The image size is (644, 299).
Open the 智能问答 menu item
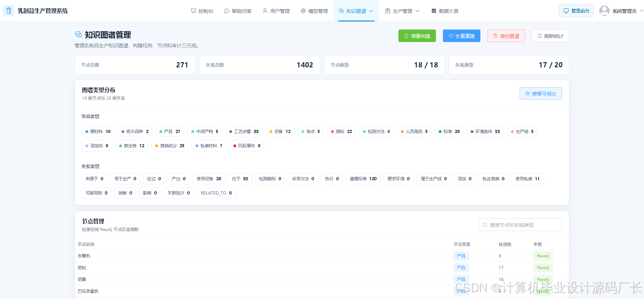(x=238, y=11)
